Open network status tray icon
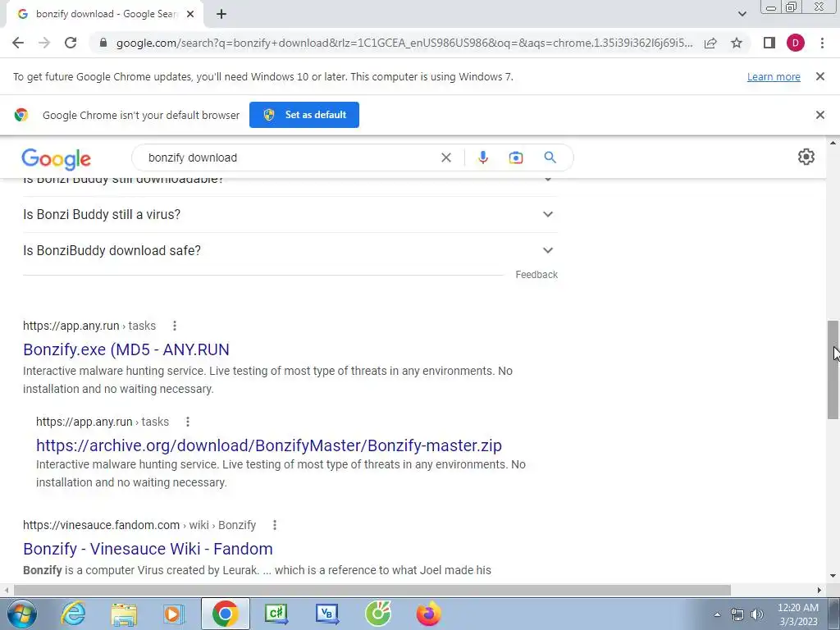This screenshot has width=840, height=630. tap(737, 614)
